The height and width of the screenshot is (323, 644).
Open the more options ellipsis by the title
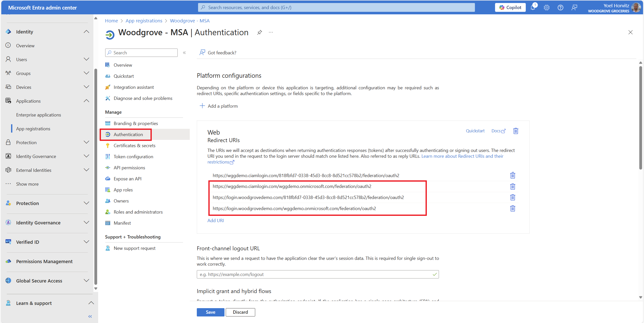[x=271, y=32]
